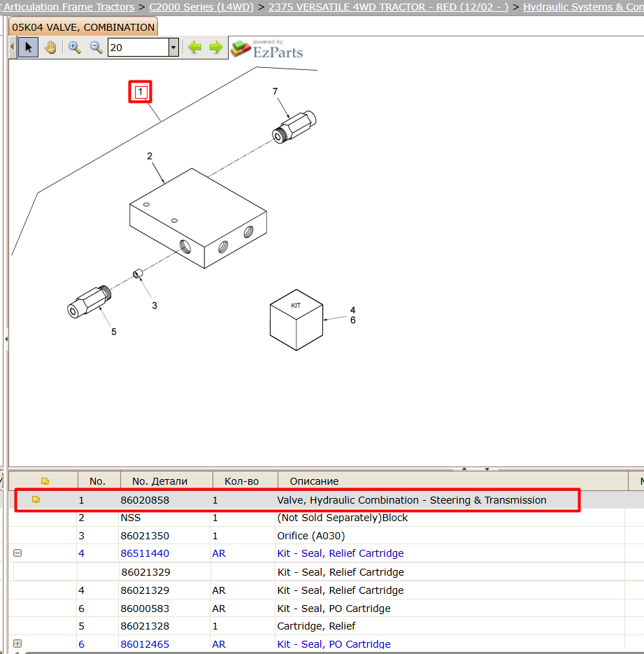Select callout 3 near the orifice
Screen dimensions: 644x654
(155, 305)
